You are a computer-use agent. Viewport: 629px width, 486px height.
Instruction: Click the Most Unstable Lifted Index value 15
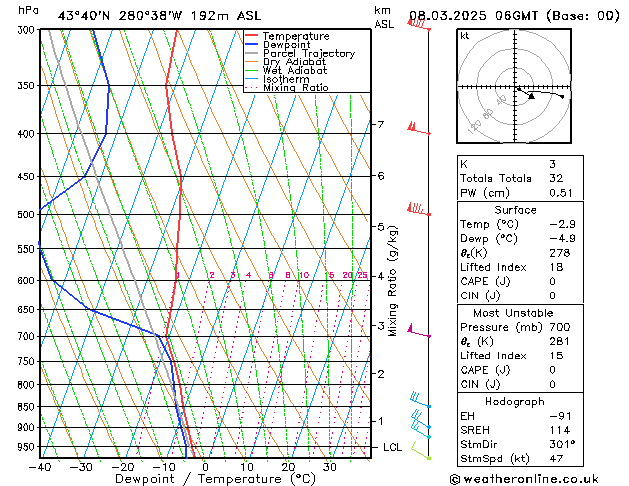click(x=556, y=356)
